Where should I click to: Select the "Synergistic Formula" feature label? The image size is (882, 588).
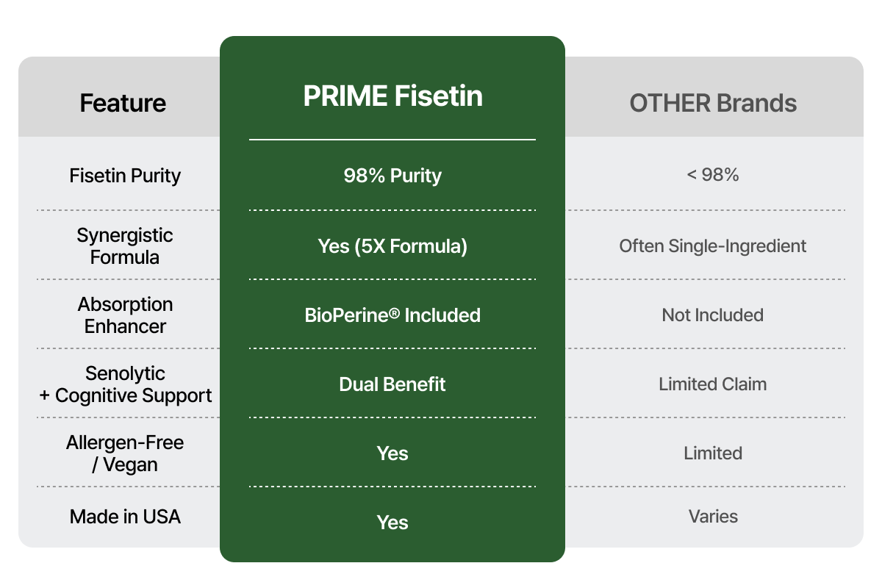[125, 246]
